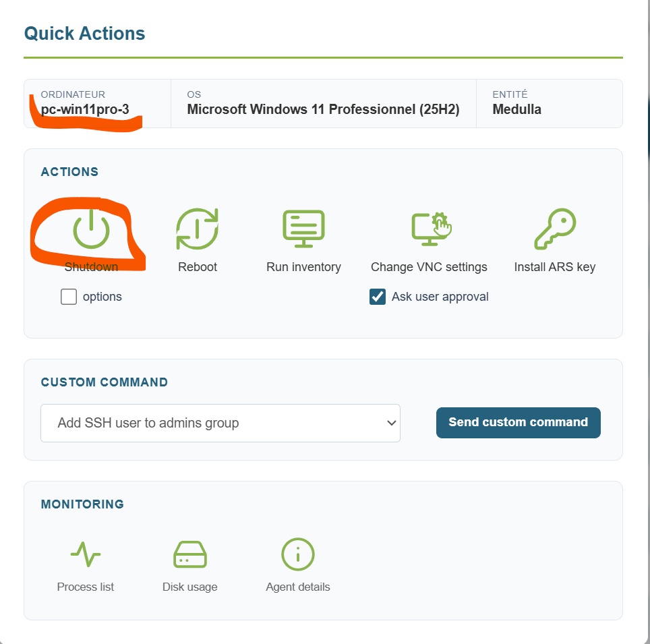Click the Quick Actions title heading
Viewport: 650px width, 644px height.
click(x=84, y=34)
